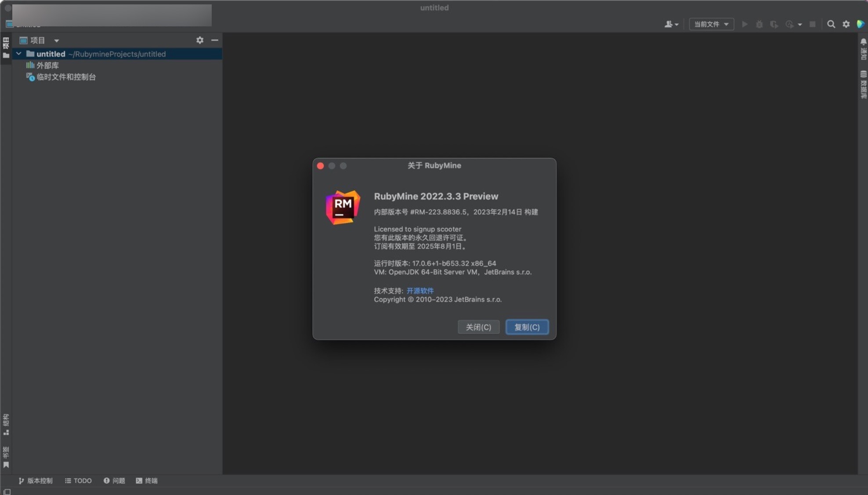Screen dimensions: 868x495
Task: Toggle tool window bars icon at bottom-left corner
Action: click(7, 491)
